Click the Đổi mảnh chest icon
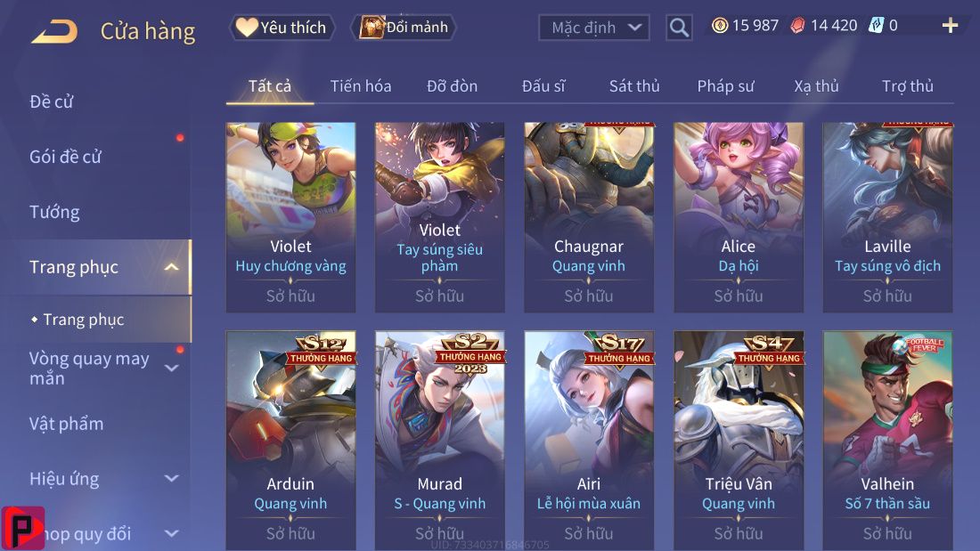980x551 pixels. click(x=372, y=28)
